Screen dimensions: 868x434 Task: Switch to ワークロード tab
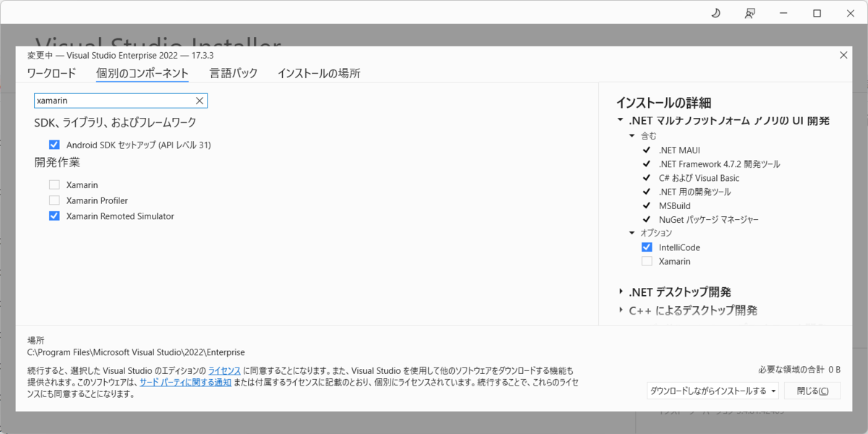[51, 73]
